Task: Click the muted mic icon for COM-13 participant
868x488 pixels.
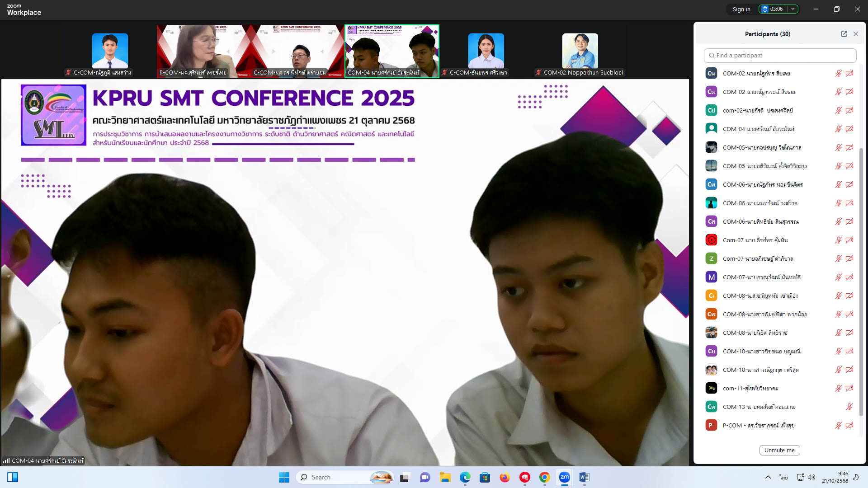Action: 849,407
